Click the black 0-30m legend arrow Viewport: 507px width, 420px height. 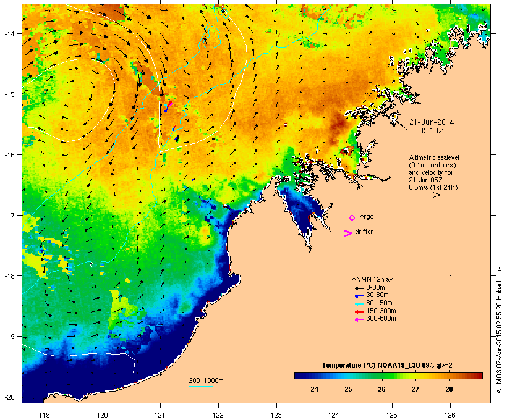tap(359, 288)
